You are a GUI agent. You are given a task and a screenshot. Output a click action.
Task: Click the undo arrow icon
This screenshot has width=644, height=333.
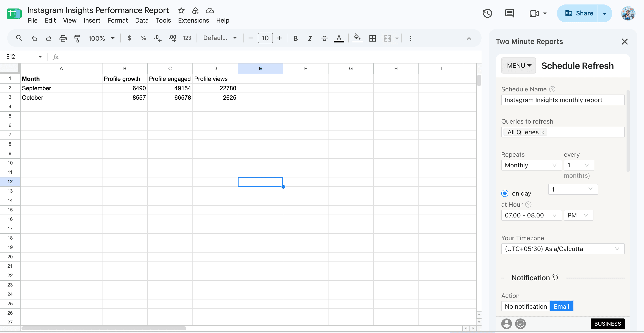point(34,38)
